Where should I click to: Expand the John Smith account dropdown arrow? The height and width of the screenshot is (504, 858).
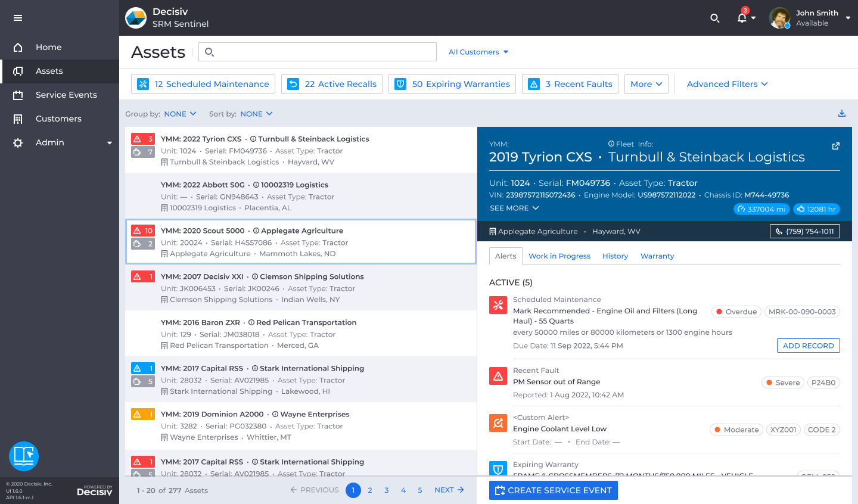coord(848,18)
